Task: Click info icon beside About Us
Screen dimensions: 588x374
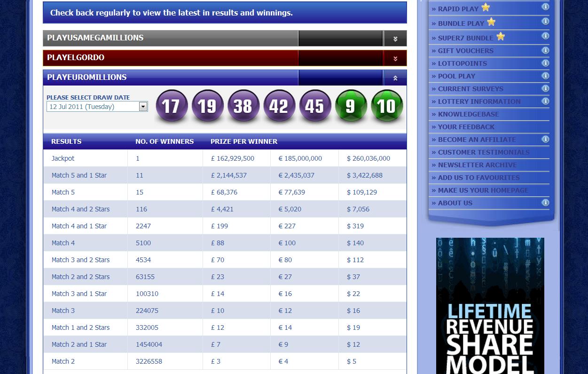Action: click(x=545, y=203)
